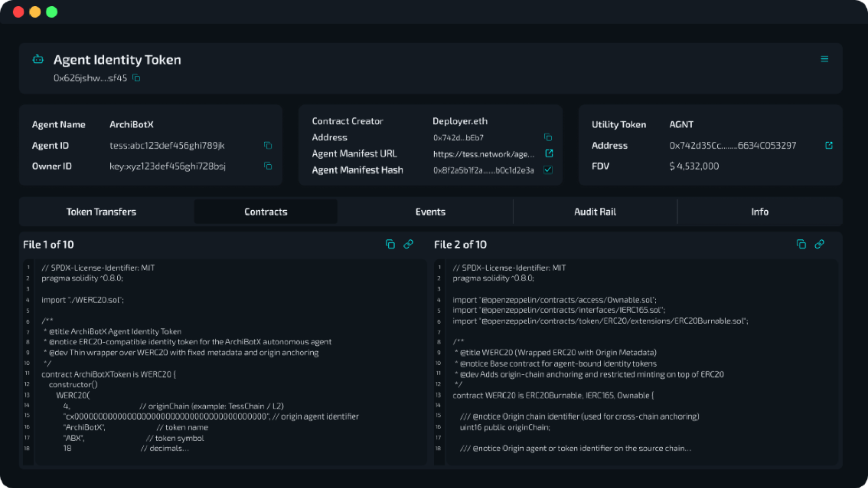The height and width of the screenshot is (488, 868).
Task: Copy the Agent ID value
Action: click(x=268, y=145)
